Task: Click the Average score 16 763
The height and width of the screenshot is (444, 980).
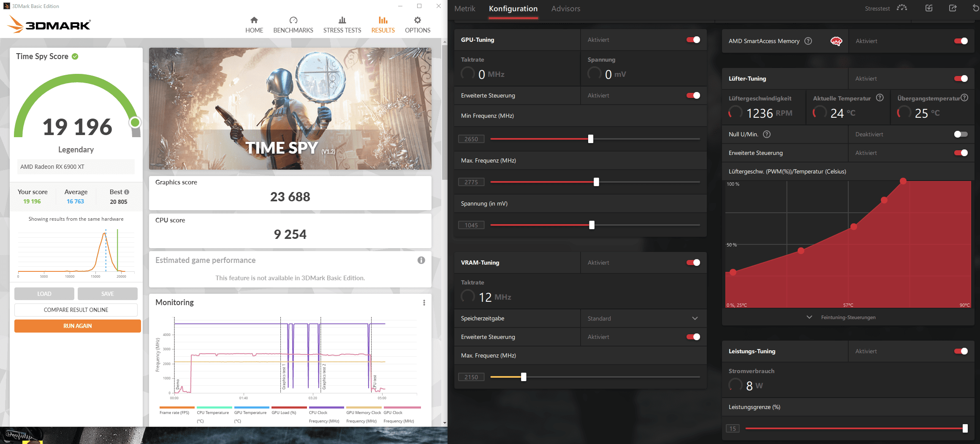Action: coord(75,201)
